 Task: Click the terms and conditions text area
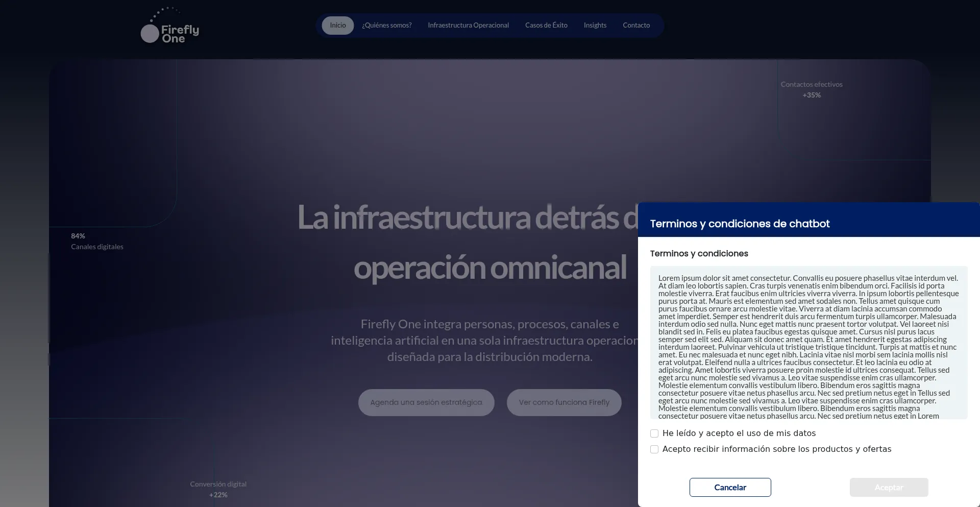(808, 343)
